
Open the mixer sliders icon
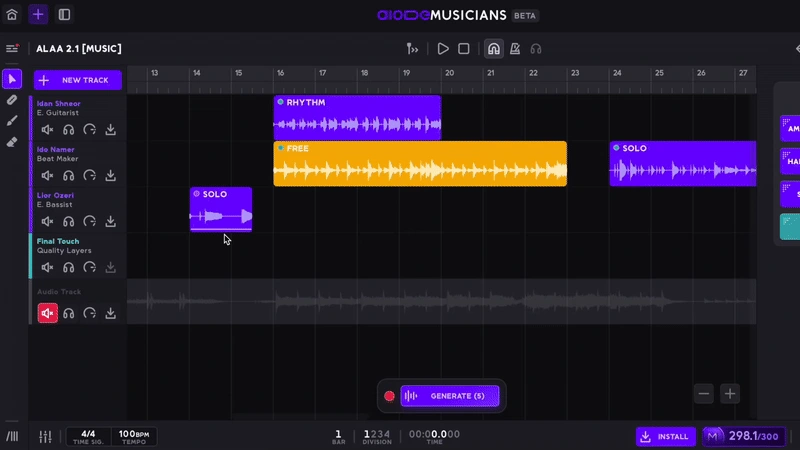(45, 437)
